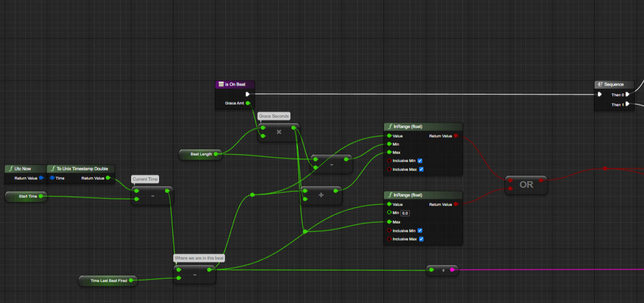This screenshot has height=303, width=644.
Task: Select the OR boolean node
Action: [526, 185]
